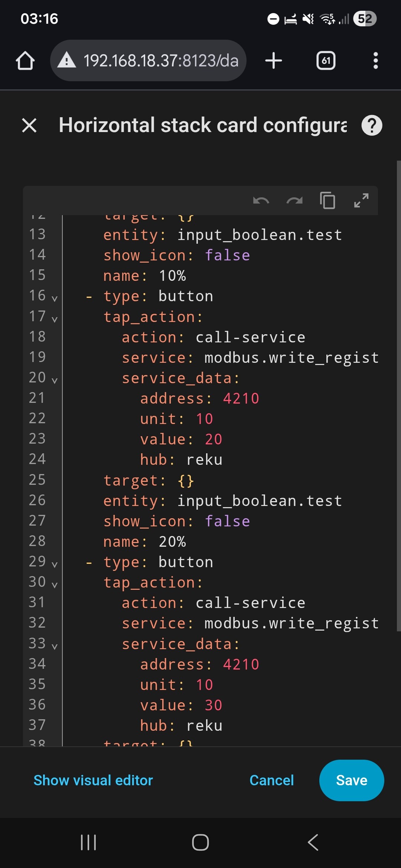
Task: Open a new browser tab
Action: [274, 61]
